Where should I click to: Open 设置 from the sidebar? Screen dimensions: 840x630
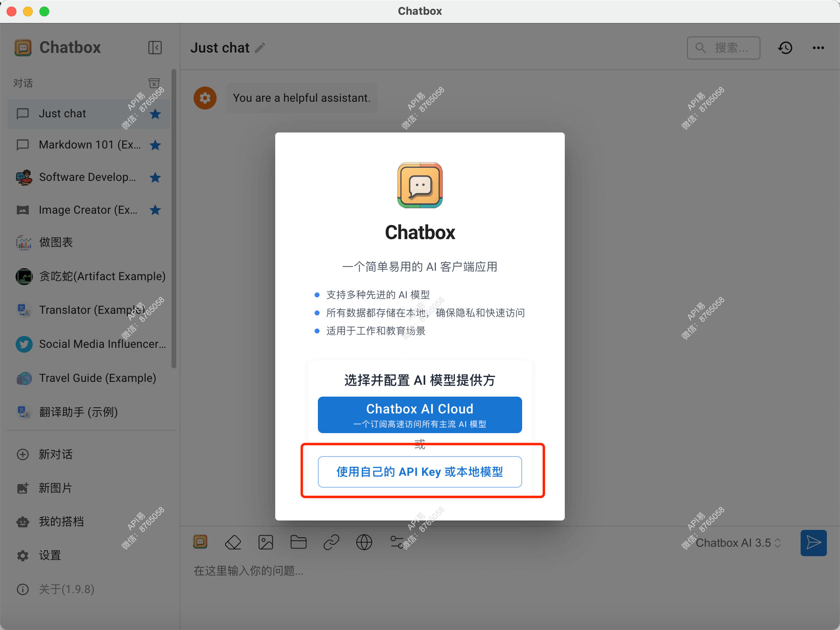(x=50, y=555)
